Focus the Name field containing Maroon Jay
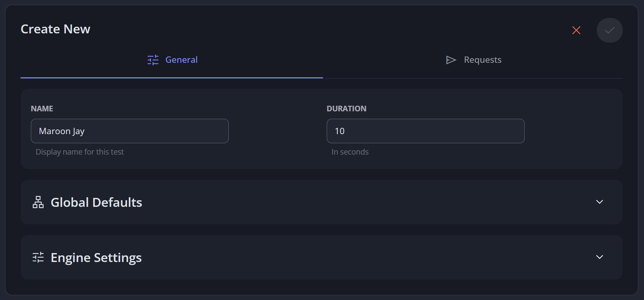This screenshot has width=644, height=300. pos(130,131)
